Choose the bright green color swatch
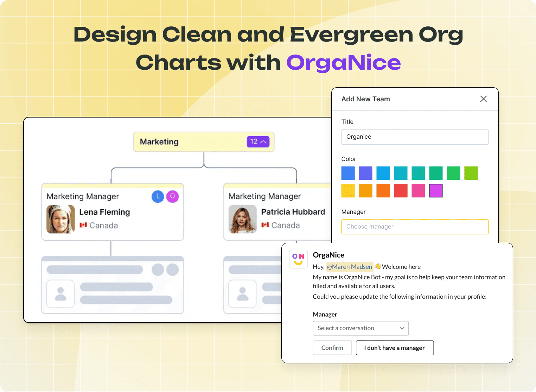536x392 pixels. (453, 173)
